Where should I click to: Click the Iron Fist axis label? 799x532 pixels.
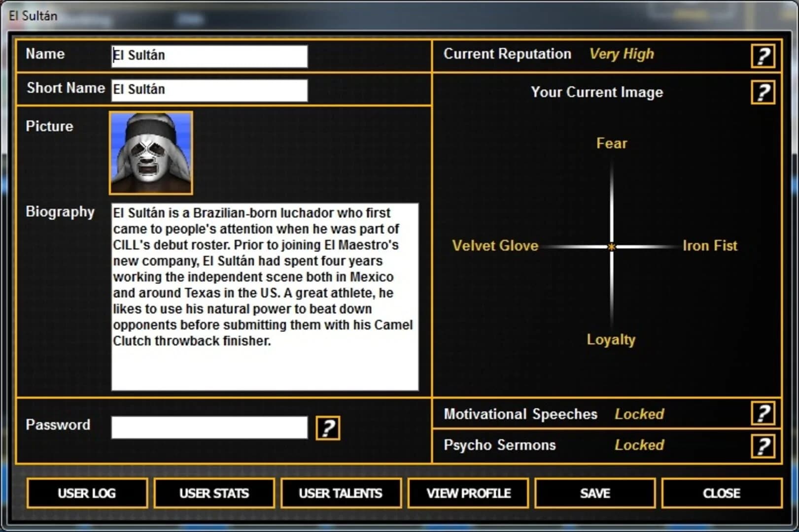pos(710,245)
